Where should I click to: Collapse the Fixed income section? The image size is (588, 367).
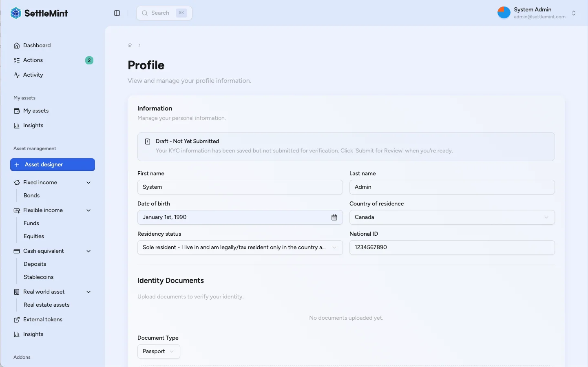point(88,183)
